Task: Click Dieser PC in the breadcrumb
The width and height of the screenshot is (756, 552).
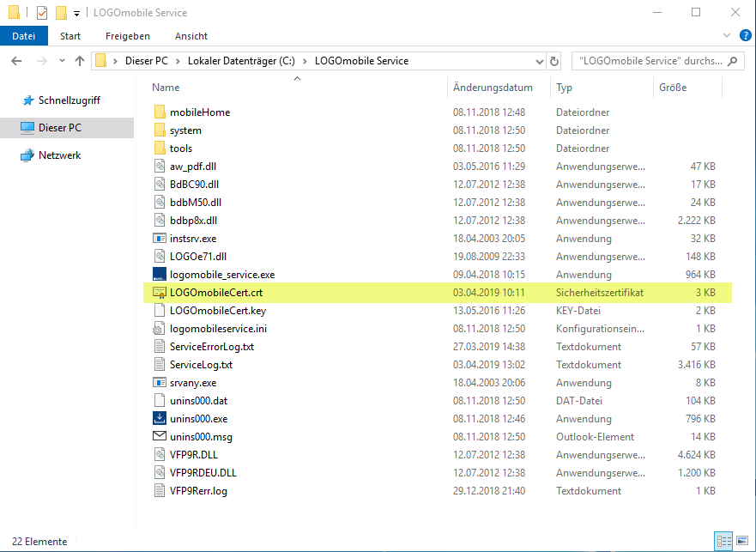Action: 147,61
